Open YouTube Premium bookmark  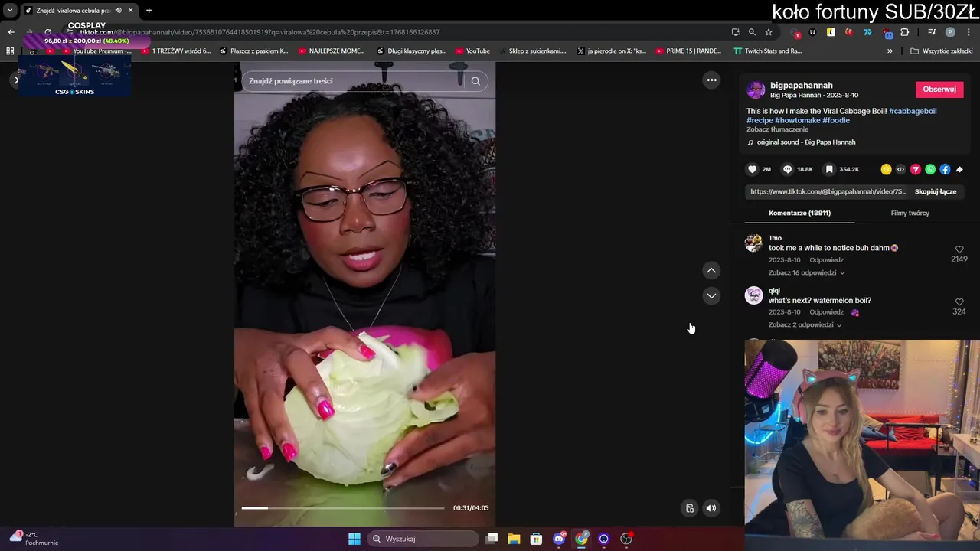pos(96,51)
